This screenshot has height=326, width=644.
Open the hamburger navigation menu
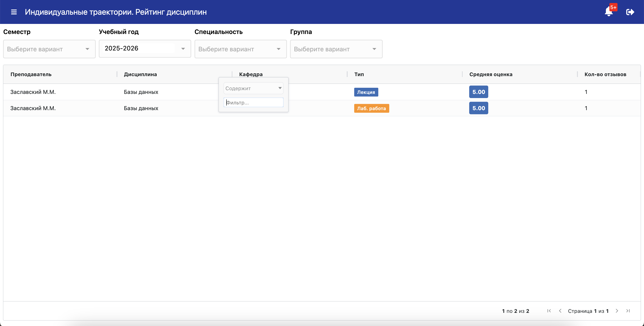14,12
